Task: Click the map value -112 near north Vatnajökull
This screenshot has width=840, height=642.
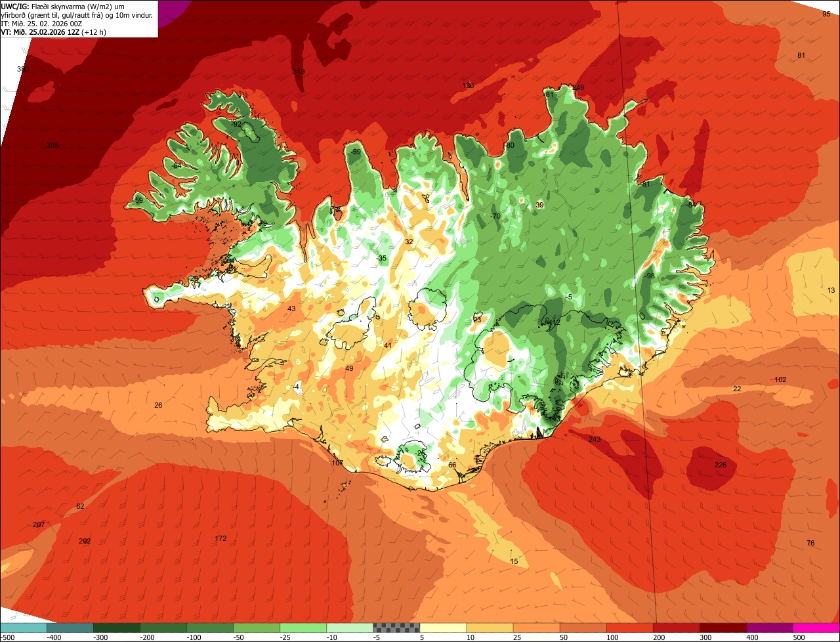Action: (x=553, y=322)
